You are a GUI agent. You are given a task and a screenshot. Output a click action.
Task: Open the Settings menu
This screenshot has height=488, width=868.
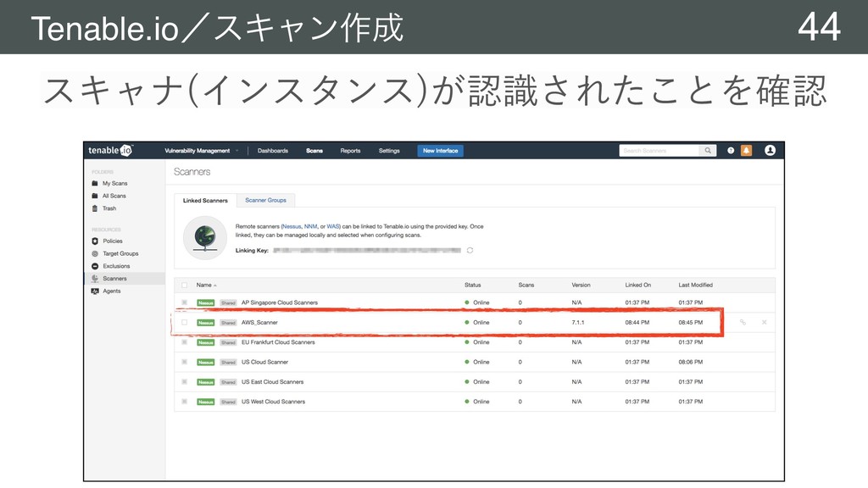coord(389,151)
